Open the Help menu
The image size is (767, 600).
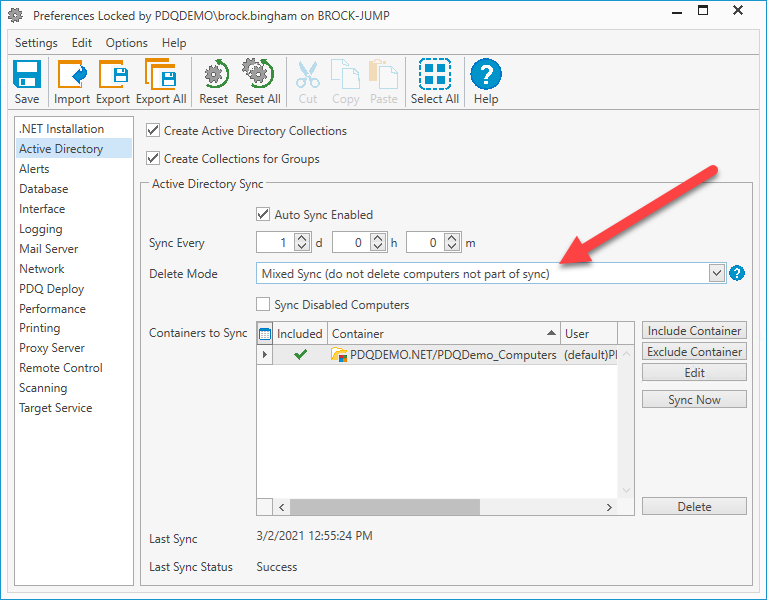click(x=174, y=43)
